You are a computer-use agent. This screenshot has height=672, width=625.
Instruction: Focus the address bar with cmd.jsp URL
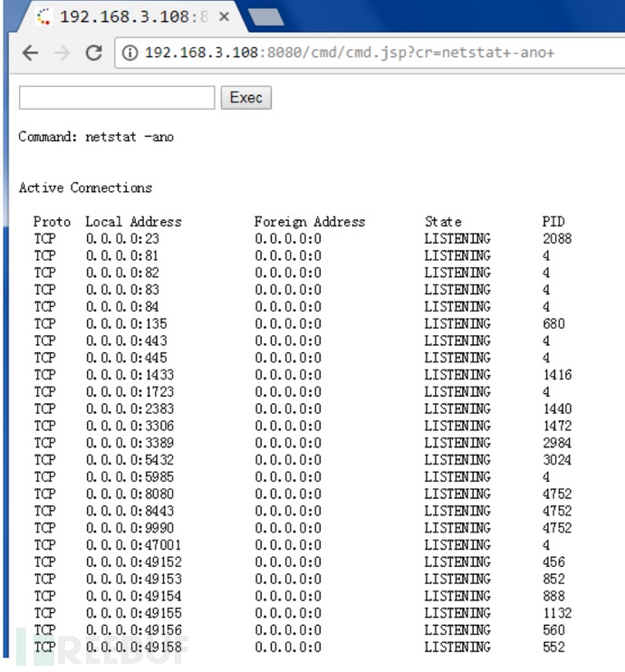pos(370,53)
